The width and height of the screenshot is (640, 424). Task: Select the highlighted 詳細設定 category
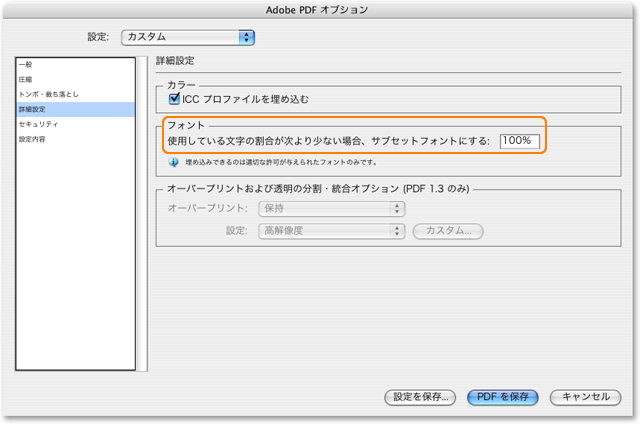[32, 109]
